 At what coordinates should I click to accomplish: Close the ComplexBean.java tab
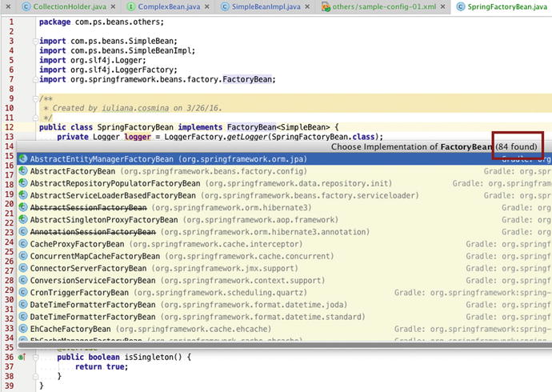[x=207, y=6]
